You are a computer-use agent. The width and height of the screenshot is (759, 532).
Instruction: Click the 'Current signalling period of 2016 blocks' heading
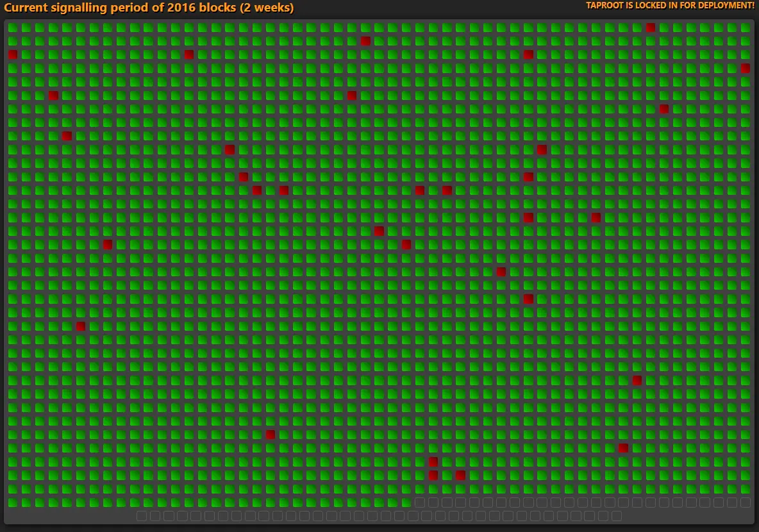[x=149, y=8]
